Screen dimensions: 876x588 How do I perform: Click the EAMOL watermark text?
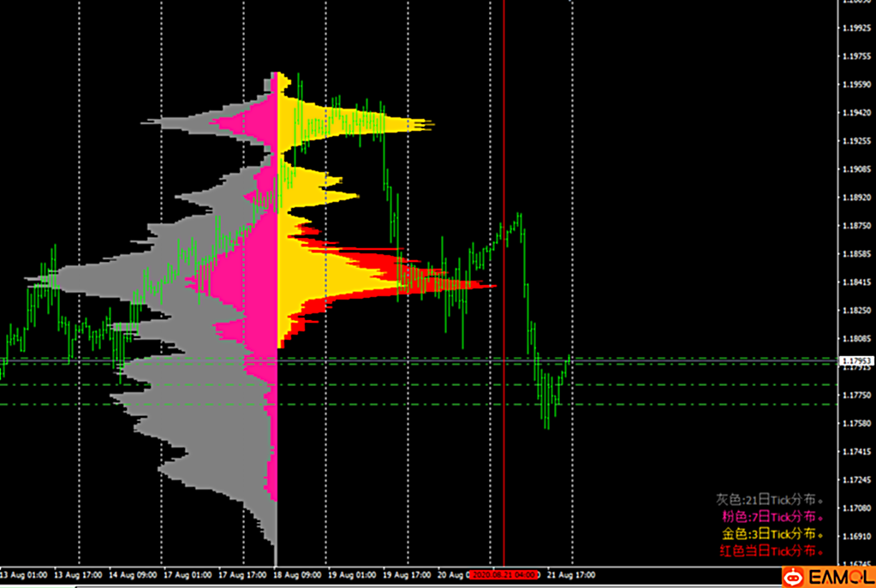(x=839, y=578)
